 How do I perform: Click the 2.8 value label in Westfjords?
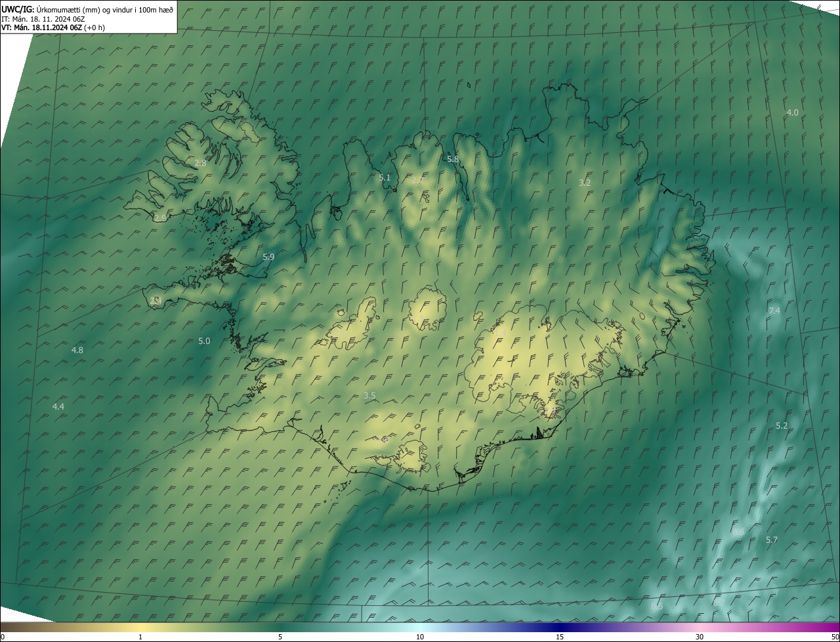[201, 163]
